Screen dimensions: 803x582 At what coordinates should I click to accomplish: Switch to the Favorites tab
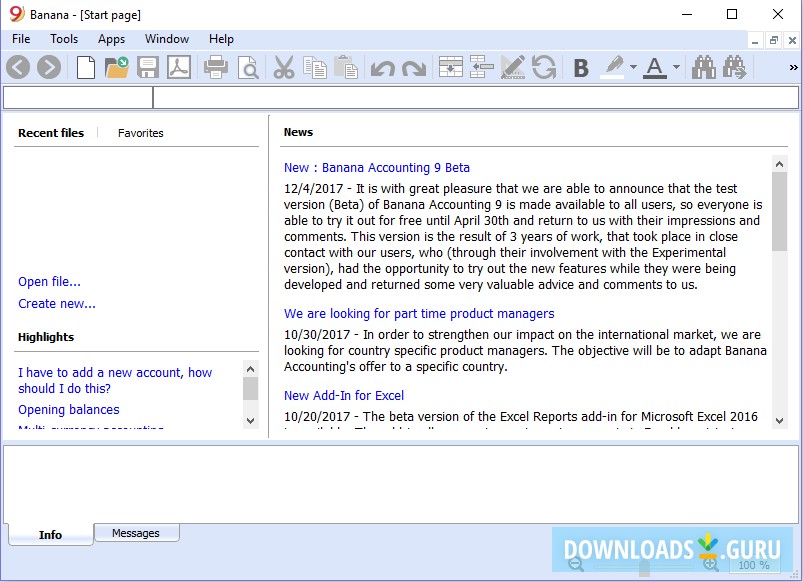(x=141, y=133)
